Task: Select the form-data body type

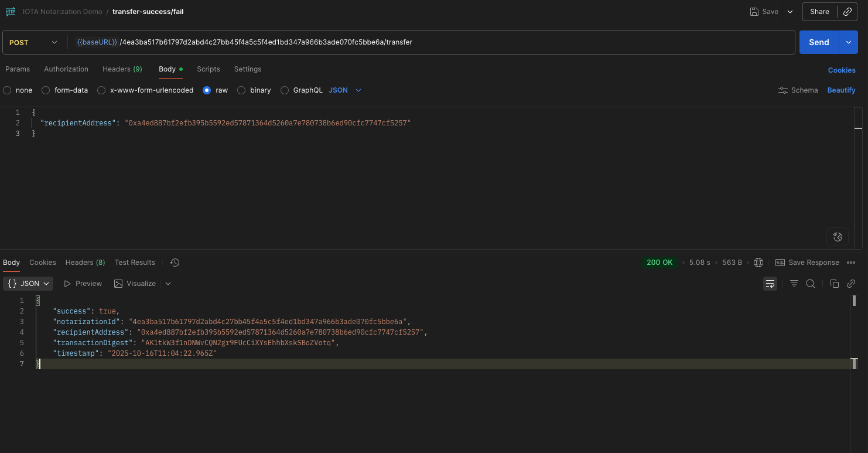Action: pyautogui.click(x=46, y=90)
